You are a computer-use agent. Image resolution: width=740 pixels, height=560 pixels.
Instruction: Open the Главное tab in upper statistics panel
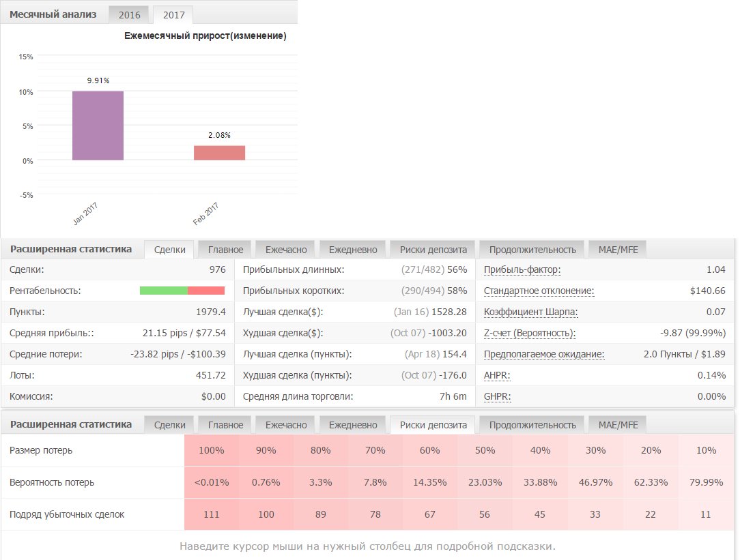click(x=225, y=250)
